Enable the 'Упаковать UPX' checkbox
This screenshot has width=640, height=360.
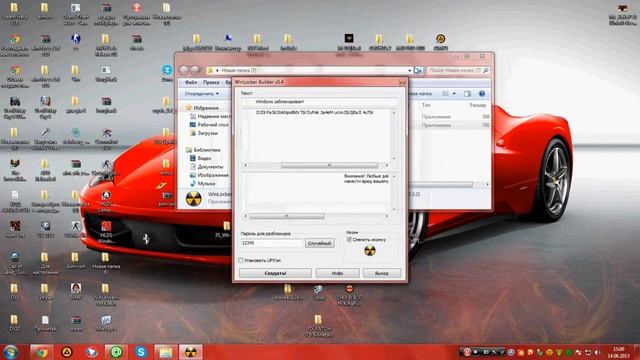241,260
